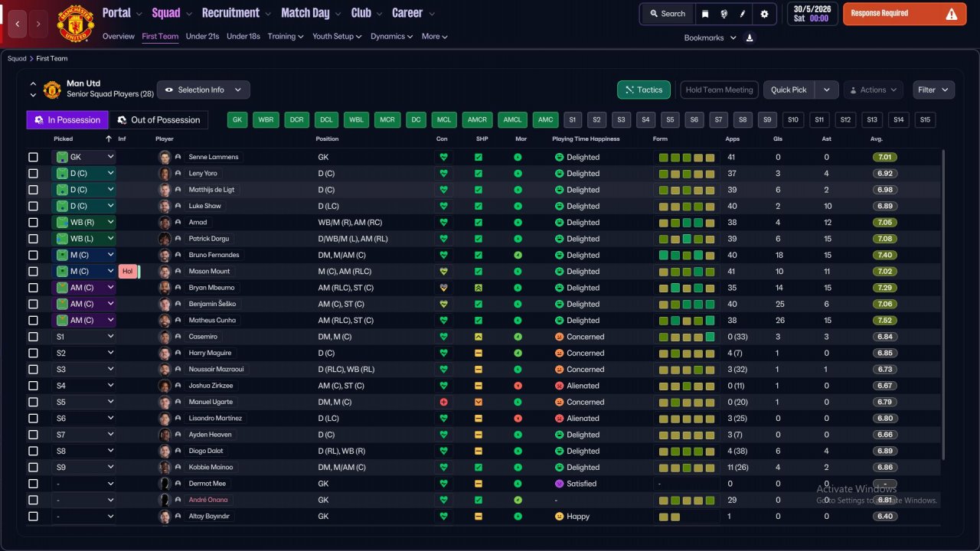Select Kobbie Mainoo's row checkbox
The width and height of the screenshot is (980, 551).
pos(33,468)
